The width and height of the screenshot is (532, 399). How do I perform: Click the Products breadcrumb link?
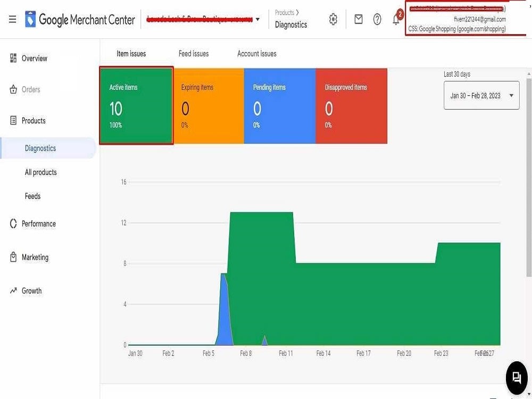[x=284, y=13]
